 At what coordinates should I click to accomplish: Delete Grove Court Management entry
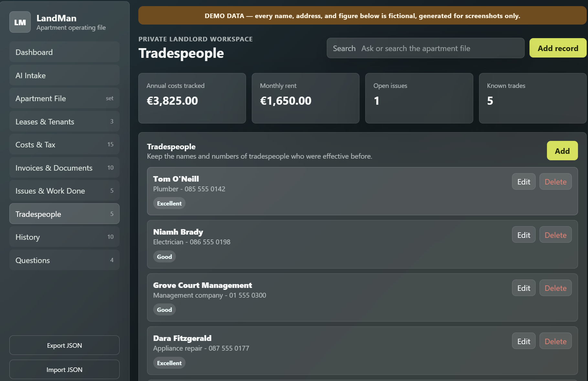click(x=555, y=288)
